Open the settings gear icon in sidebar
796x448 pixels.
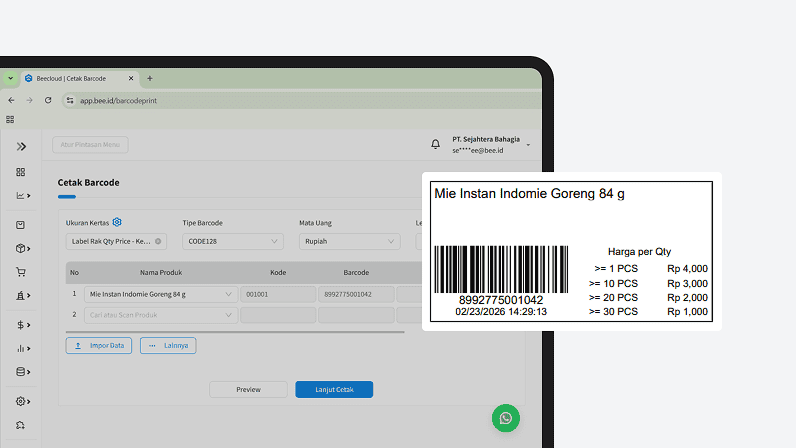point(23,401)
